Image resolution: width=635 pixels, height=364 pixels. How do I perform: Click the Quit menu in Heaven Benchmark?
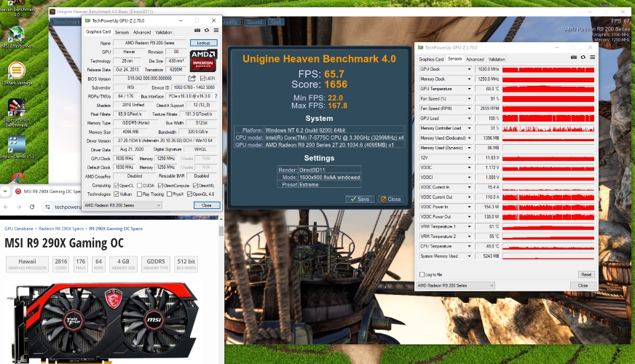point(276,22)
